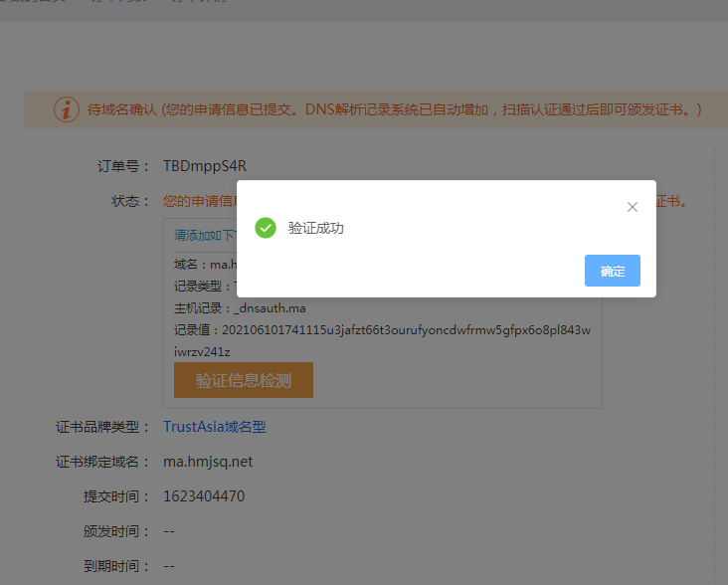Click the green success checkmark icon
728x585 pixels.
pos(266,228)
